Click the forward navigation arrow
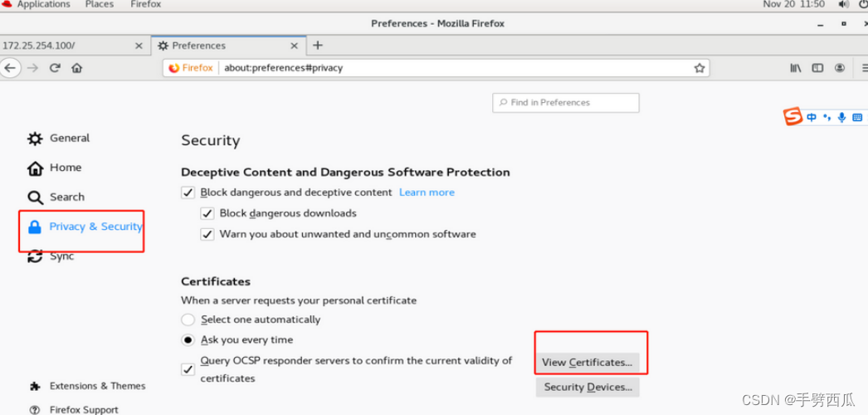 [32, 68]
